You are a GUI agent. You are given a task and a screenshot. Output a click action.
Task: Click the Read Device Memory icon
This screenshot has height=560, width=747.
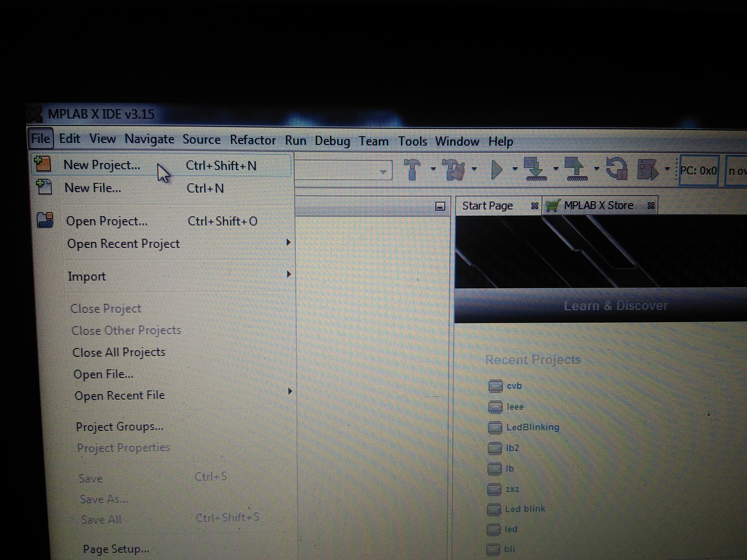pos(576,169)
